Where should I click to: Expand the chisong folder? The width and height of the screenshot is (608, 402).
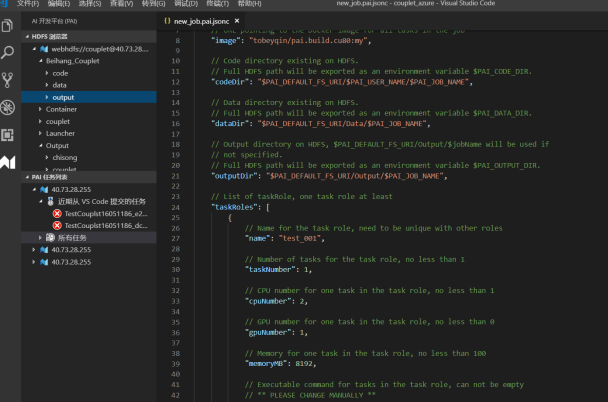pyautogui.click(x=47, y=157)
